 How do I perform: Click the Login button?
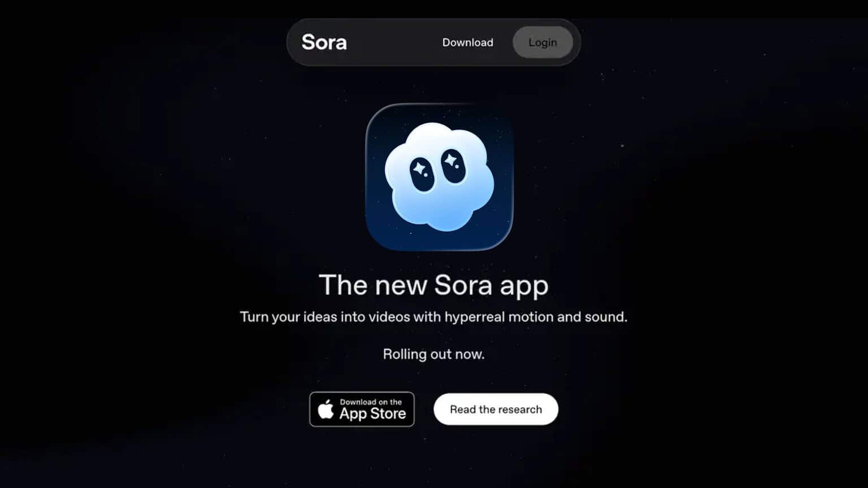pyautogui.click(x=542, y=42)
